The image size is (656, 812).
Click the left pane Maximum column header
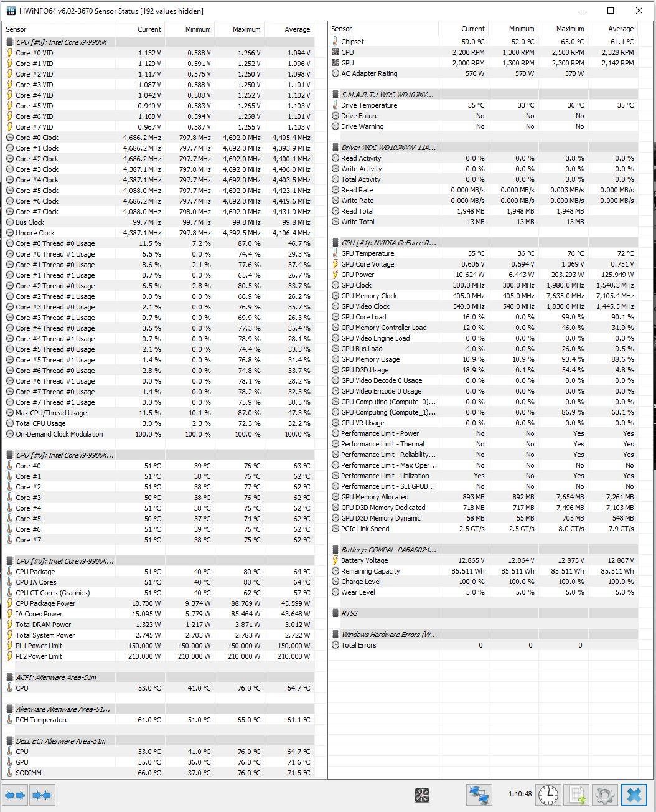click(240, 29)
